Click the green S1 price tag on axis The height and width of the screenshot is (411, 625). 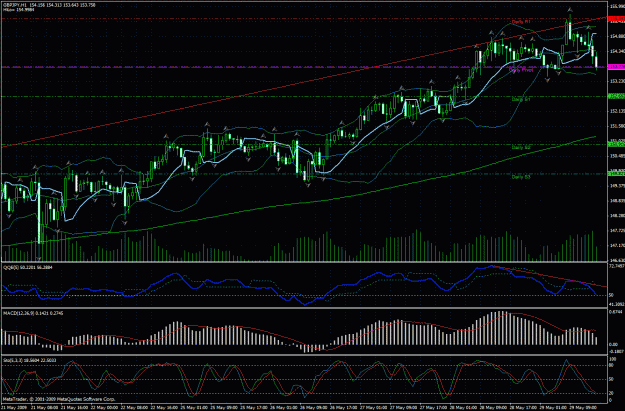[616, 96]
